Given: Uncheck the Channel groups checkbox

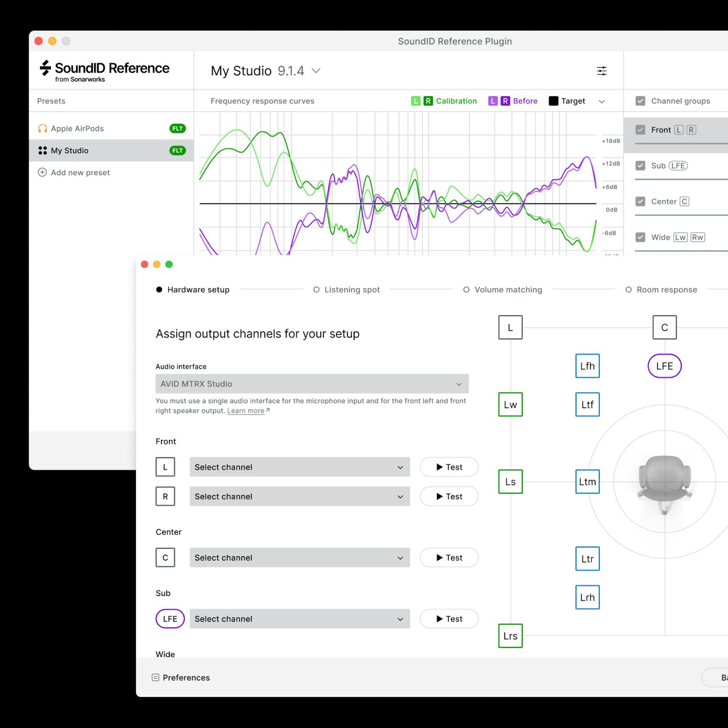Looking at the screenshot, I should [x=640, y=101].
